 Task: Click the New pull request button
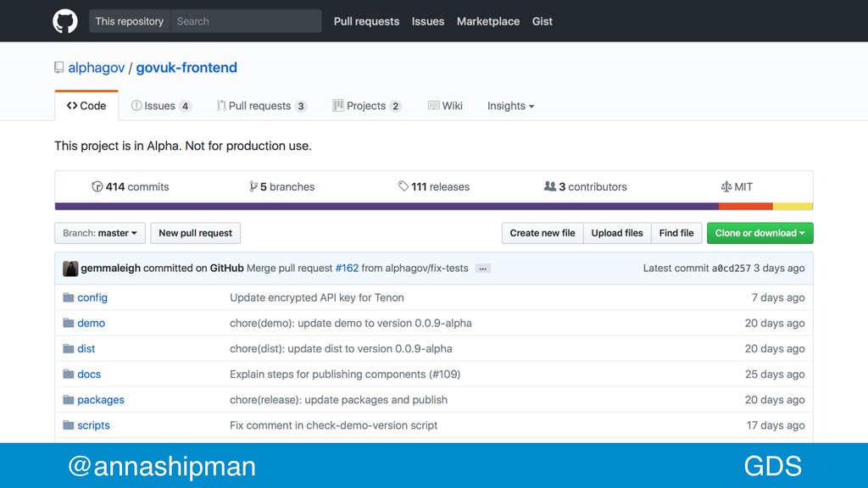click(196, 233)
